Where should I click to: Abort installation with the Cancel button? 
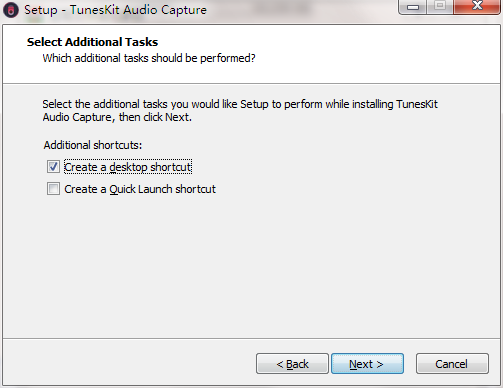[x=452, y=364]
